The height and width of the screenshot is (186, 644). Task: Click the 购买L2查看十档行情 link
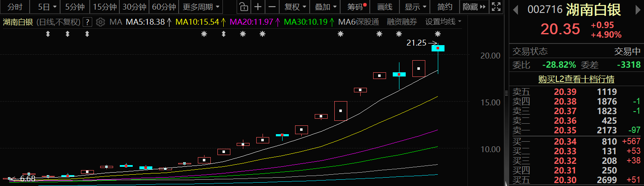[576, 79]
